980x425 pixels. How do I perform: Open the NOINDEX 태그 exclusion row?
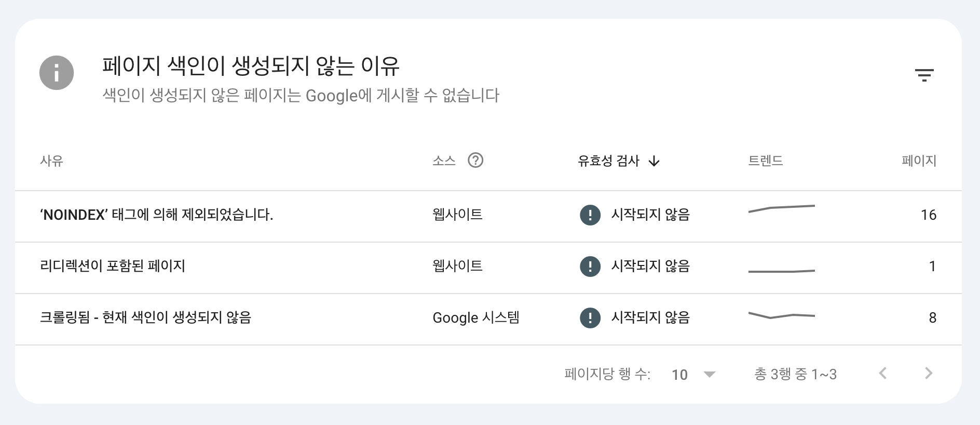pos(157,215)
